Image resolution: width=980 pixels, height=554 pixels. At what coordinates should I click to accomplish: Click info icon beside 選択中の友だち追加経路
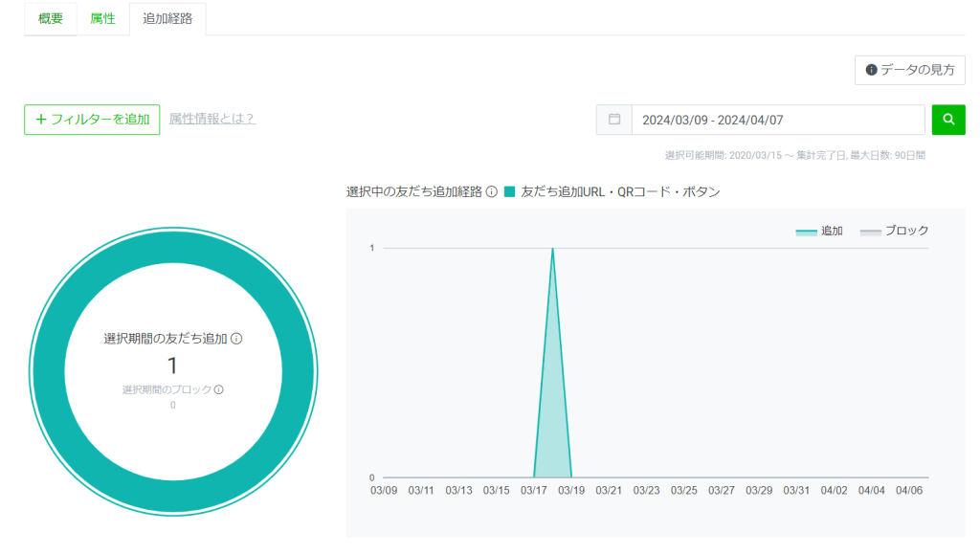click(491, 191)
